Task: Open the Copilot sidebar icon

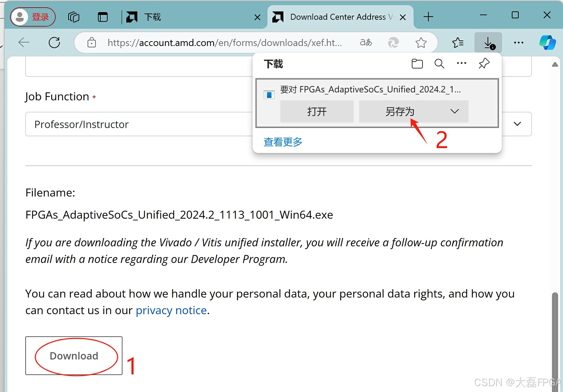Action: [x=548, y=43]
